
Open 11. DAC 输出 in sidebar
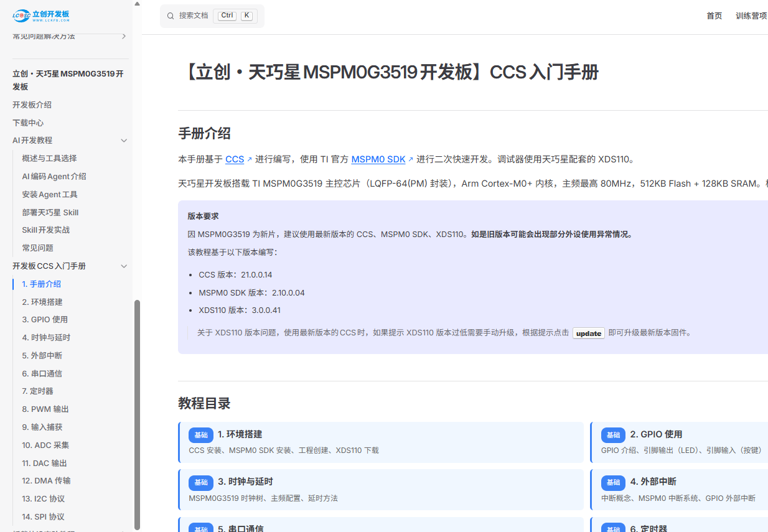44,464
